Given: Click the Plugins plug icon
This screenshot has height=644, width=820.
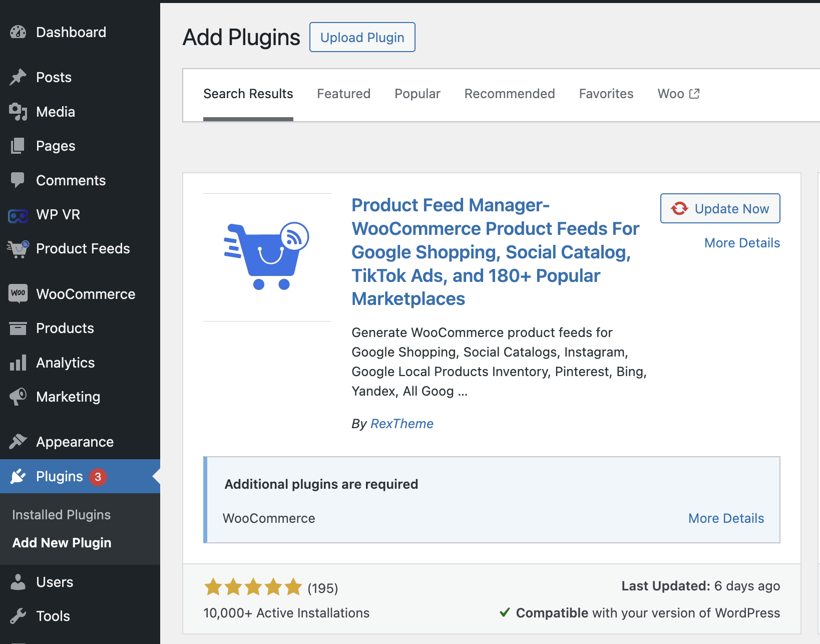Looking at the screenshot, I should (x=18, y=476).
